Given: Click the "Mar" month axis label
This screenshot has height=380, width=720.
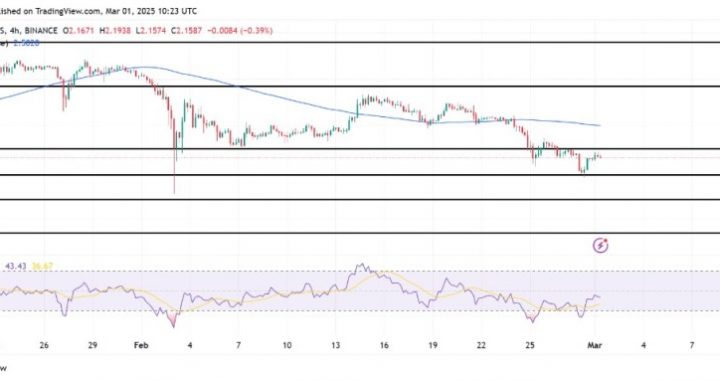Looking at the screenshot, I should coord(595,345).
